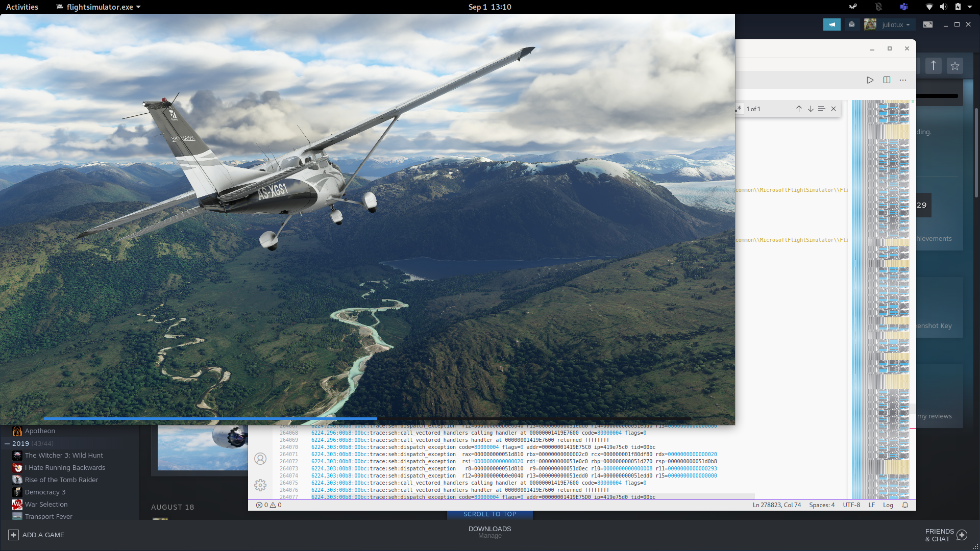
Task: Click the volume icon in top bar
Action: pyautogui.click(x=943, y=7)
